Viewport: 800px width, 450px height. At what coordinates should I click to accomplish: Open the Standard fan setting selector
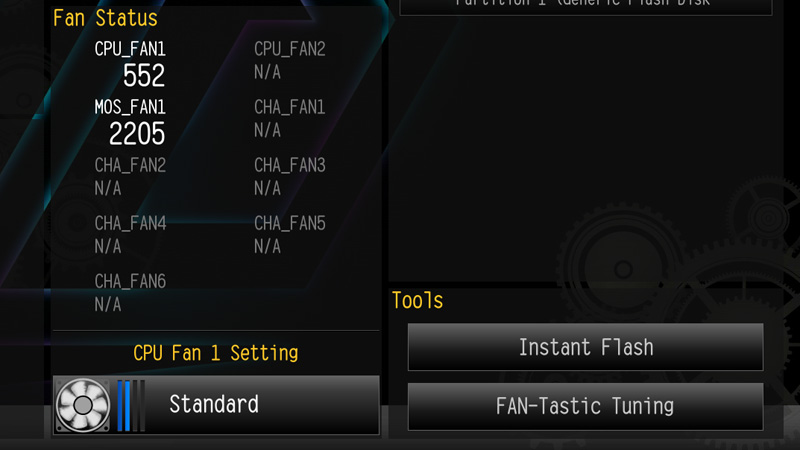coord(216,405)
